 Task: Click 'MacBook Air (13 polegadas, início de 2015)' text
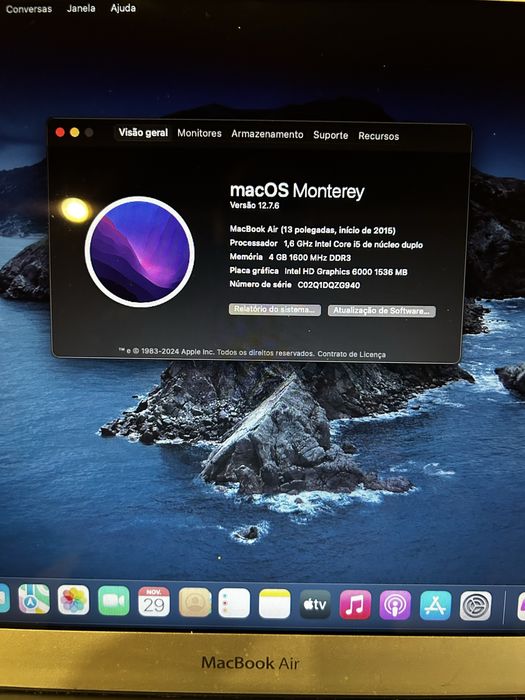[x=312, y=230]
